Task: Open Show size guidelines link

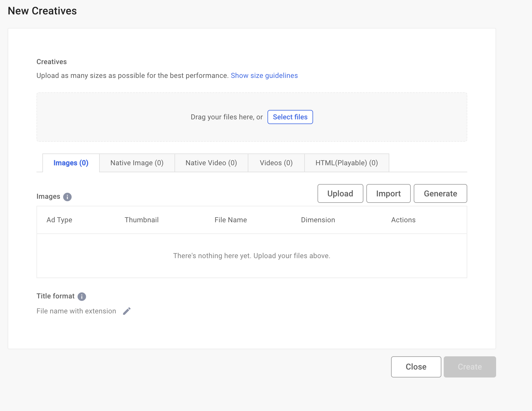Action: (264, 76)
